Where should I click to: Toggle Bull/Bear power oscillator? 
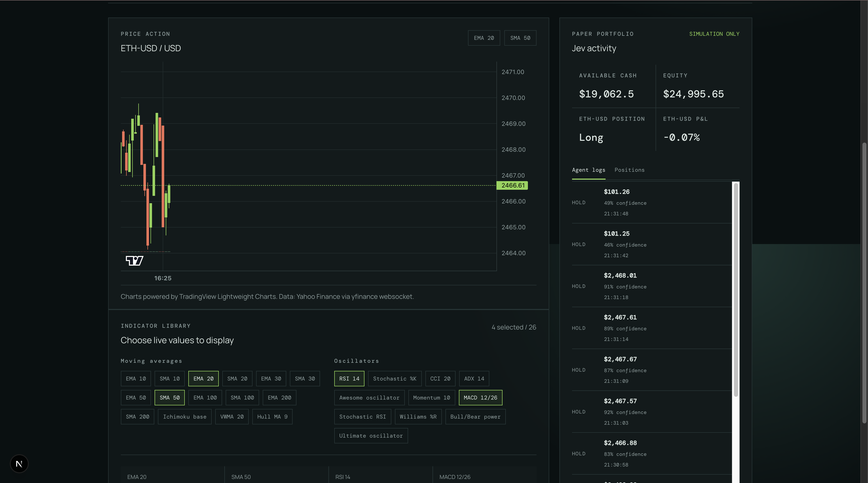[475, 417]
